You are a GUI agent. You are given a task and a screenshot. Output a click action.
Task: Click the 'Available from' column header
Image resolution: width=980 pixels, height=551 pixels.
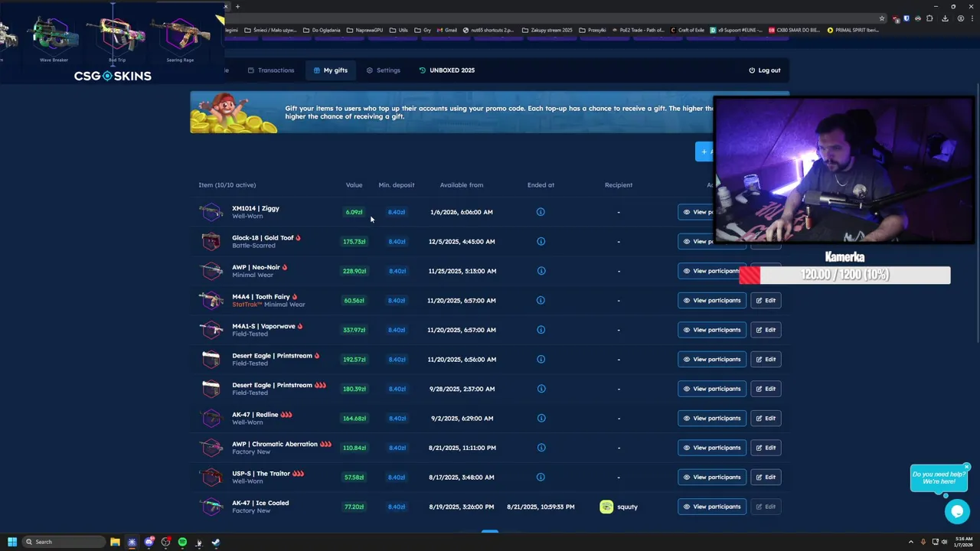click(462, 185)
